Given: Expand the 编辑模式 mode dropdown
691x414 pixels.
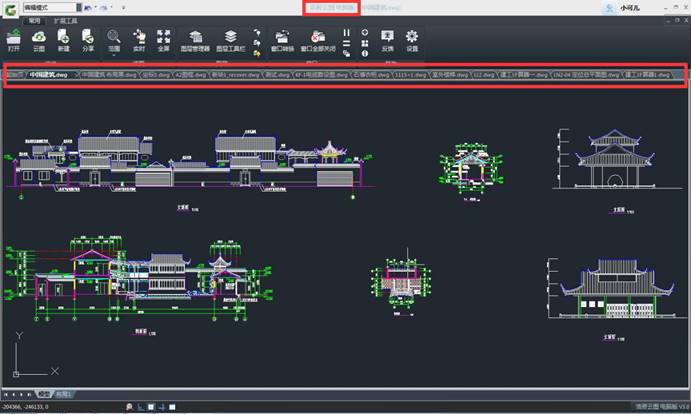Looking at the screenshot, I should coord(76,7).
